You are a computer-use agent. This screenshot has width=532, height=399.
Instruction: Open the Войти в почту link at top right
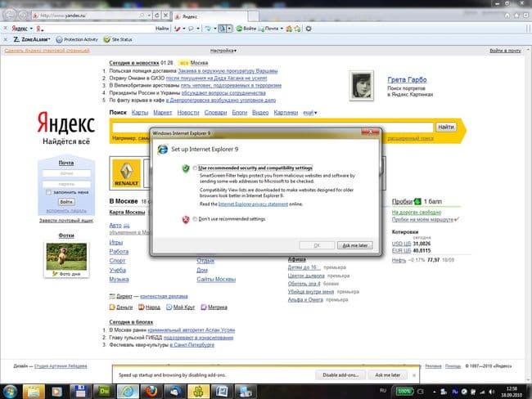(x=505, y=51)
